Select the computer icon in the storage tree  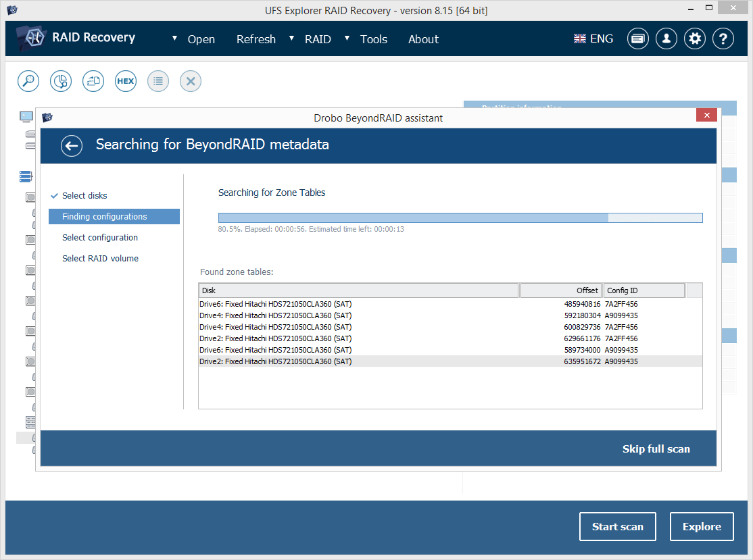click(26, 117)
